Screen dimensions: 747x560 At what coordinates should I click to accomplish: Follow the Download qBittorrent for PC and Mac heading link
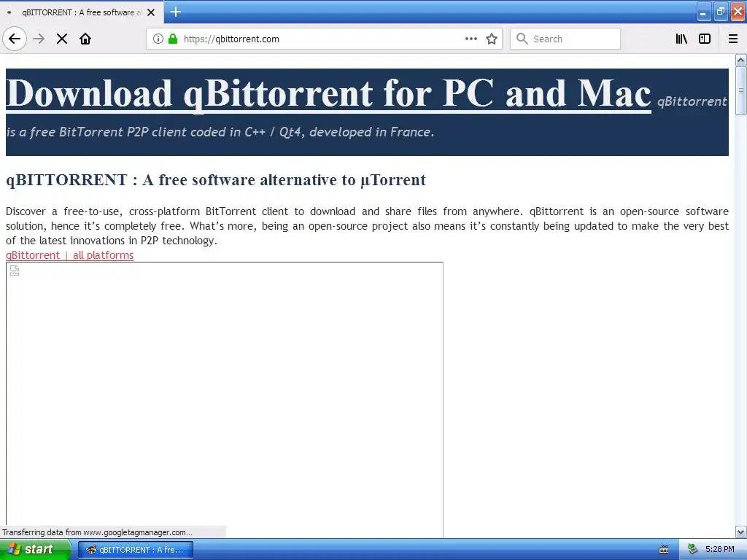point(328,93)
